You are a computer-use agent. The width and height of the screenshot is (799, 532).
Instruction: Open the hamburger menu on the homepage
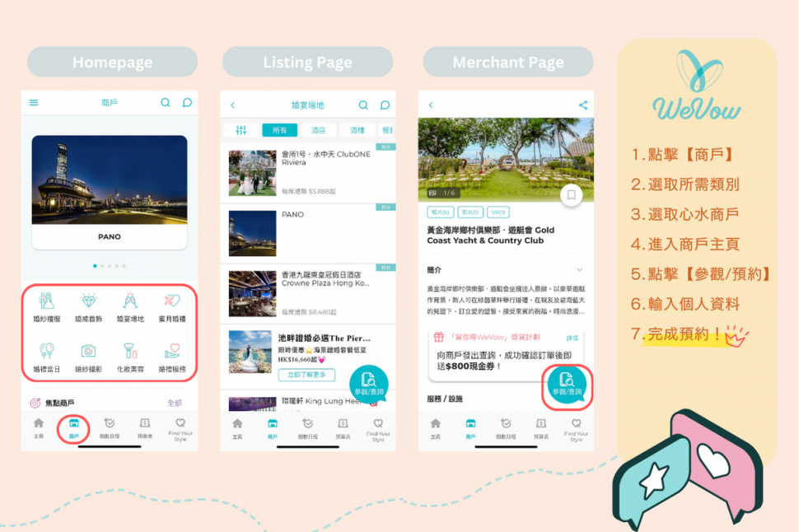tap(34, 102)
